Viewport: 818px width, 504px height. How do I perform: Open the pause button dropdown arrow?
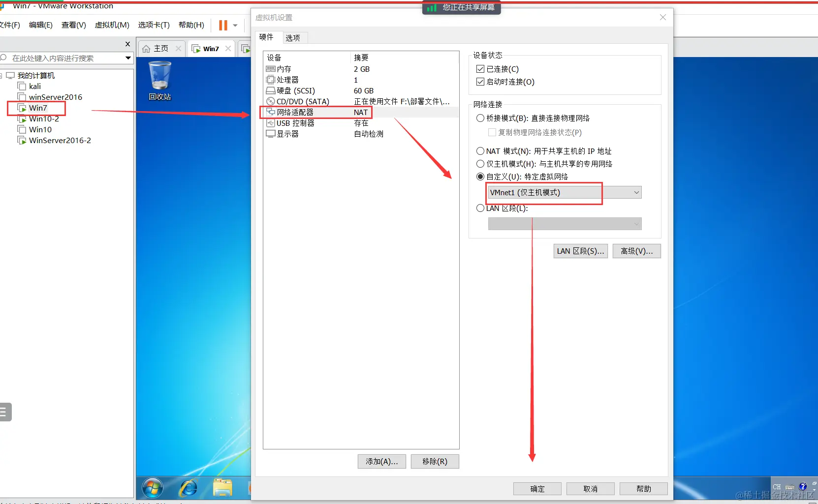[235, 26]
